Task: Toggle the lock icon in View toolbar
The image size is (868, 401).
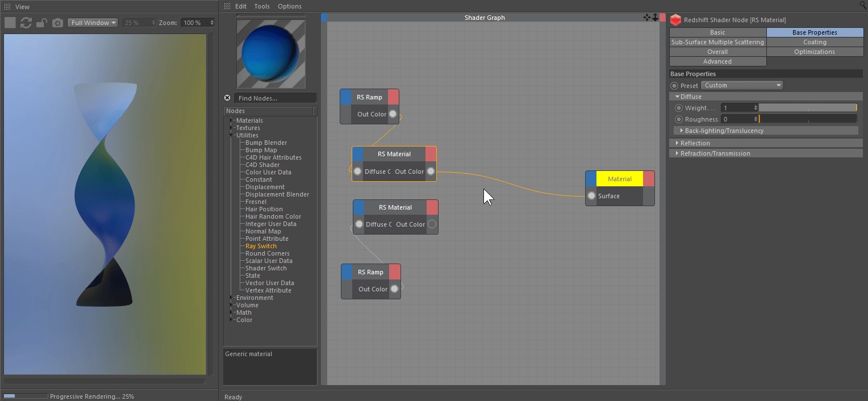Action: pyautogui.click(x=41, y=23)
